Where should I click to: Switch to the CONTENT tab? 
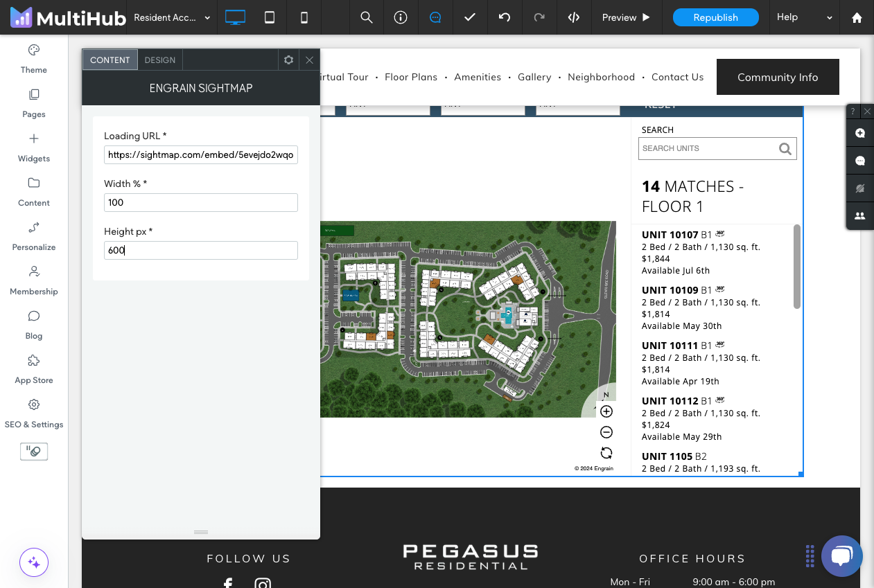(x=110, y=60)
